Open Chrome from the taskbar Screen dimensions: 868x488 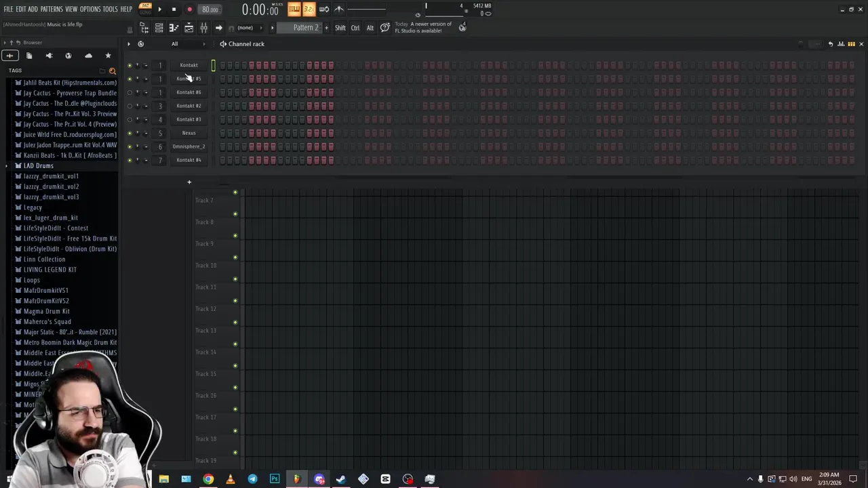[208, 479]
